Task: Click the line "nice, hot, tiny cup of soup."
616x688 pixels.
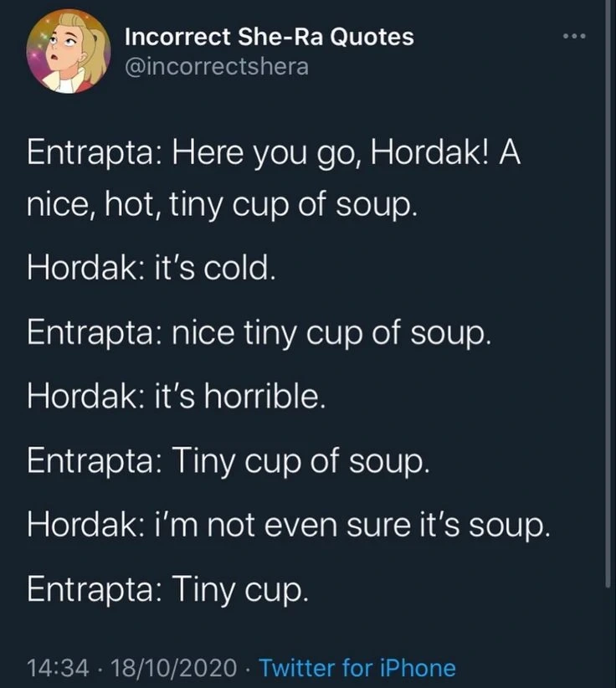Action: [x=221, y=205]
